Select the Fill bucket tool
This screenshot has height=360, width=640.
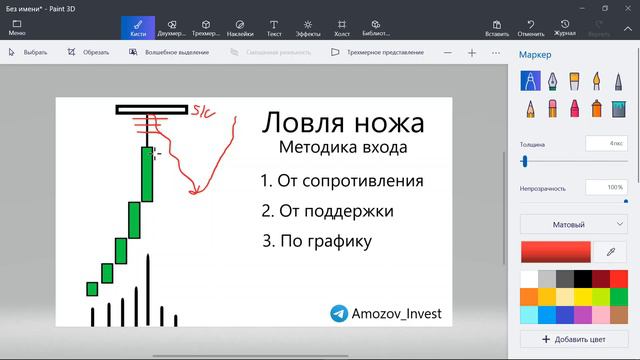(618, 109)
